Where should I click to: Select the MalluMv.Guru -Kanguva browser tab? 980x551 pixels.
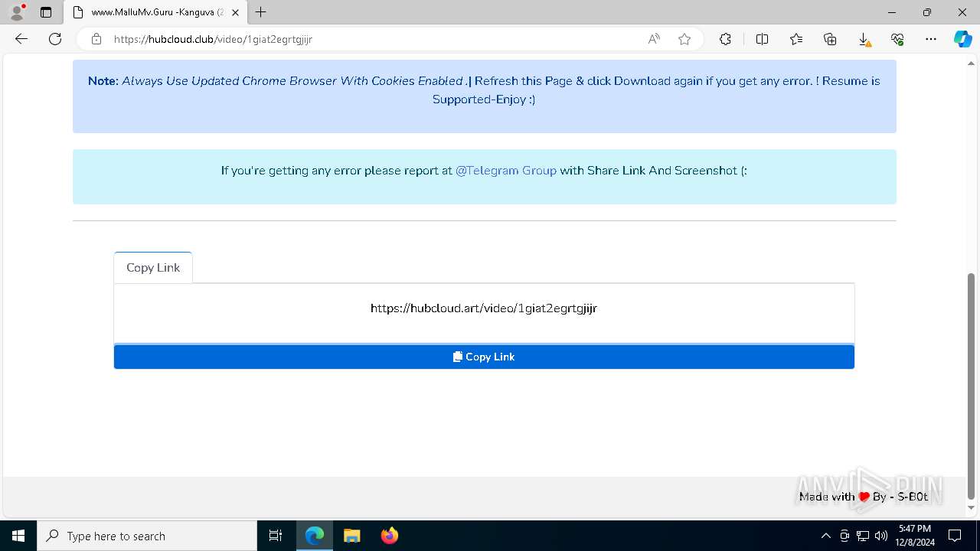point(156,12)
